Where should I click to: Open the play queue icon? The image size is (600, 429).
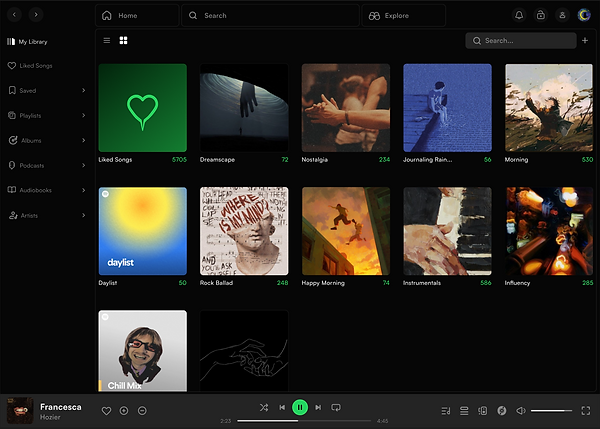(x=464, y=411)
